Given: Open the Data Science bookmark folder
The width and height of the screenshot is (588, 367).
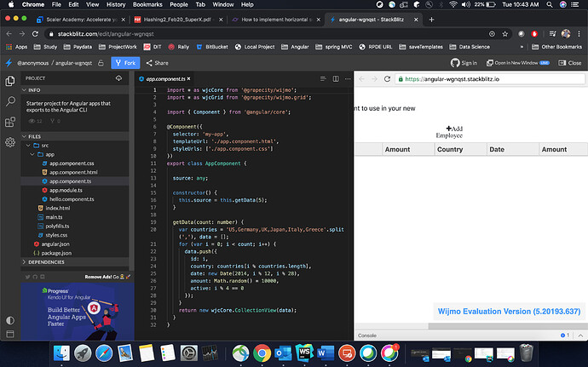Looking at the screenshot, I should 470,47.
